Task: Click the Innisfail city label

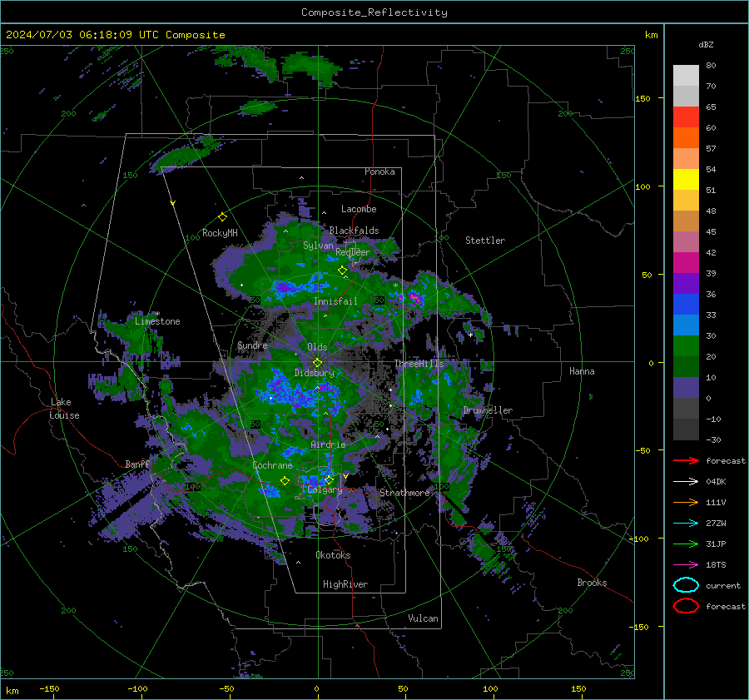Action: [335, 301]
